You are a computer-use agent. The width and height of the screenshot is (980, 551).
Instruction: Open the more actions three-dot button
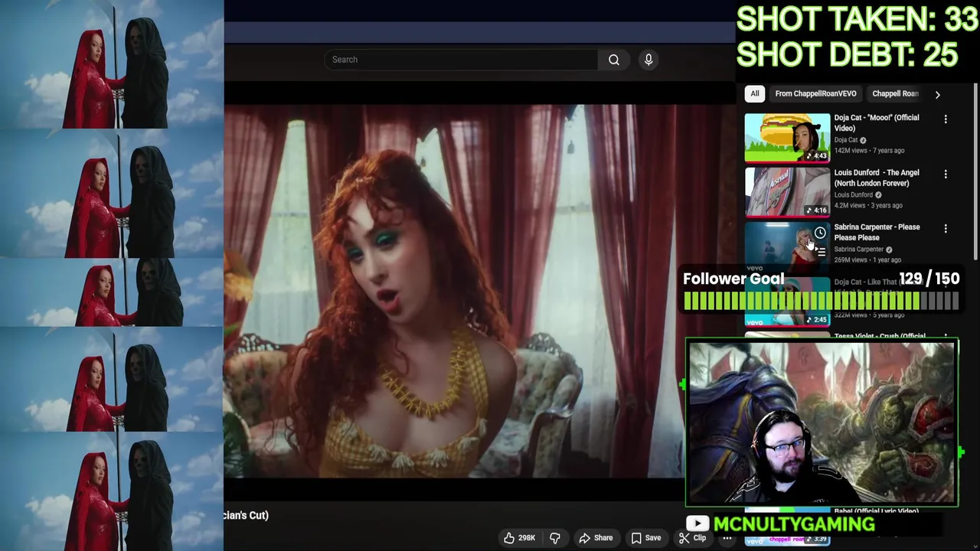pyautogui.click(x=727, y=538)
